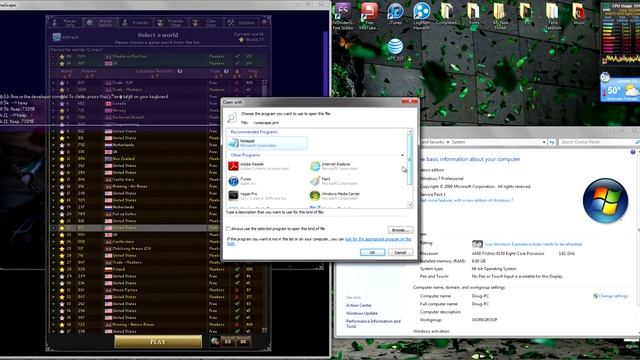This screenshot has height=360, width=640.
Task: Open Free YouTube desktop shortcut
Action: click(369, 16)
